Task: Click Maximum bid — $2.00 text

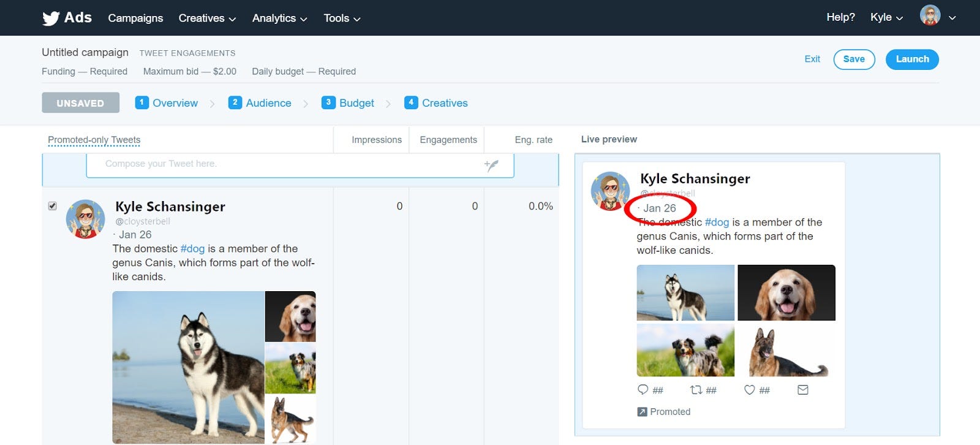Action: 190,71
